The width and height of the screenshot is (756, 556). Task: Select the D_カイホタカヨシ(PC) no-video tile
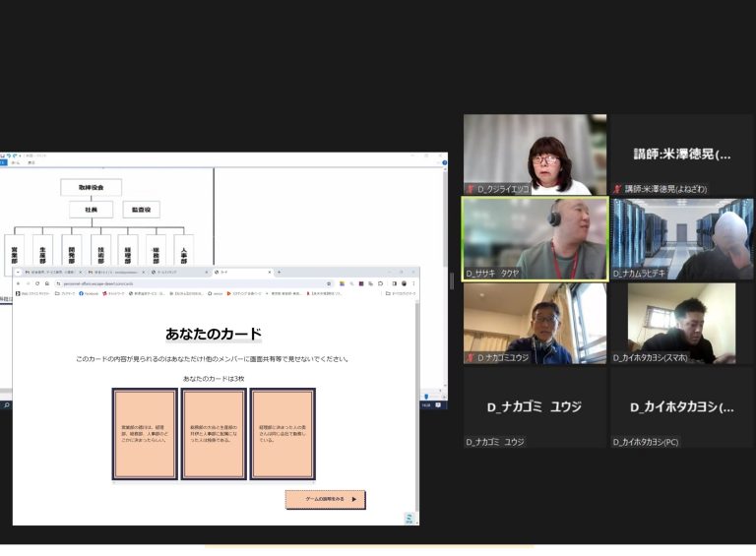click(x=682, y=407)
